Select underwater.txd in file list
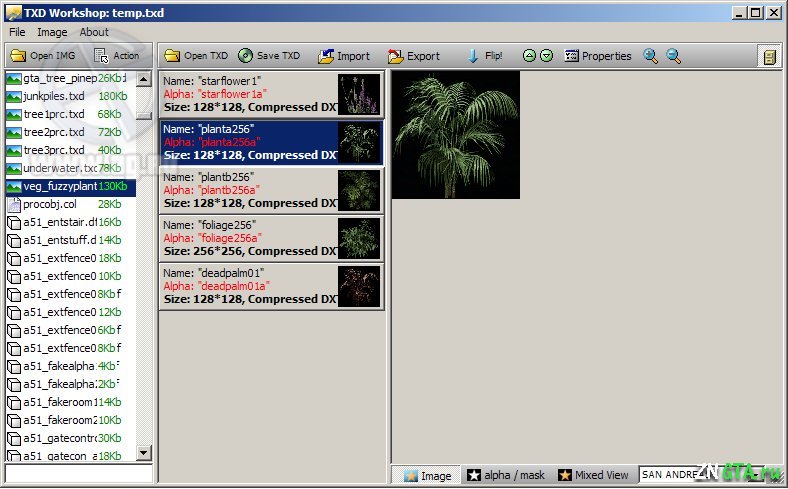 pos(71,168)
